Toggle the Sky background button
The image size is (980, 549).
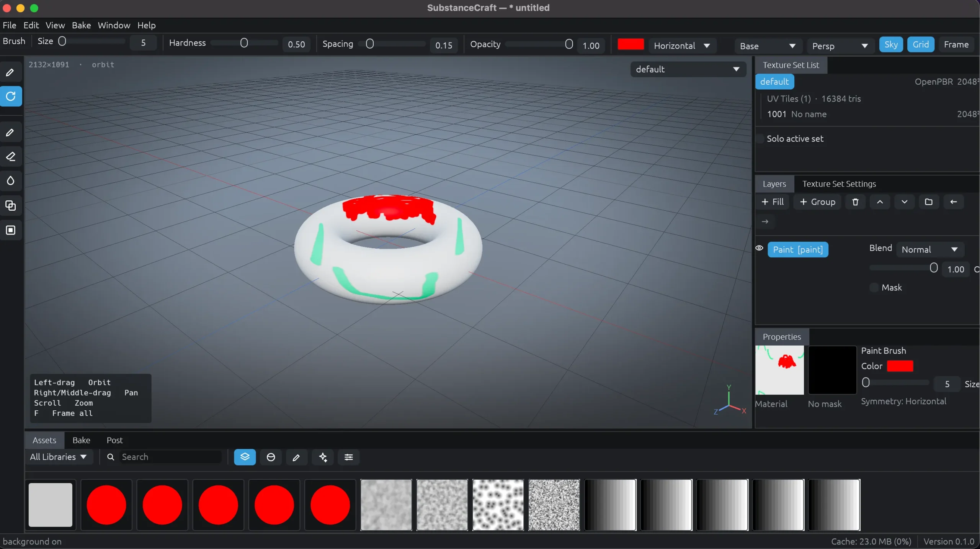(891, 44)
